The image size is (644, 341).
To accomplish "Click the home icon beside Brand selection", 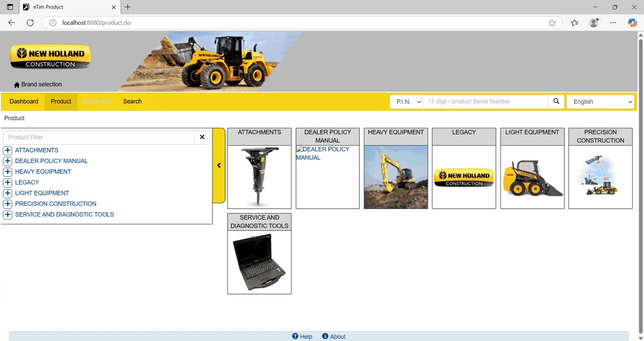I will point(17,85).
